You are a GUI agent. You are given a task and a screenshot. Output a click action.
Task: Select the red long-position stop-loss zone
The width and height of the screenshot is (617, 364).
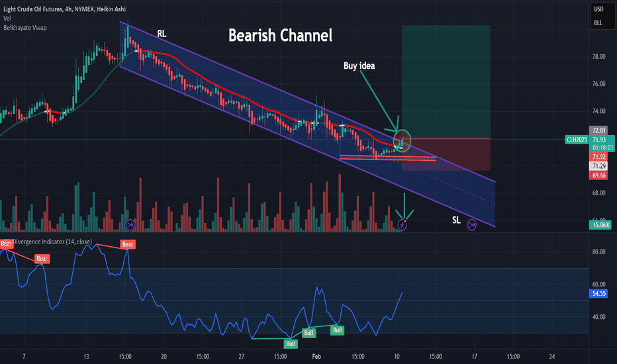[x=446, y=154]
